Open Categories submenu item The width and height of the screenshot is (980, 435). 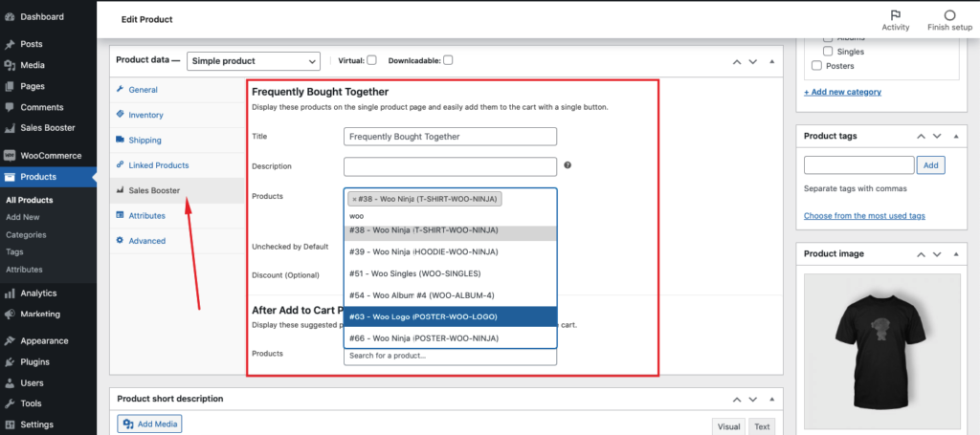(26, 234)
